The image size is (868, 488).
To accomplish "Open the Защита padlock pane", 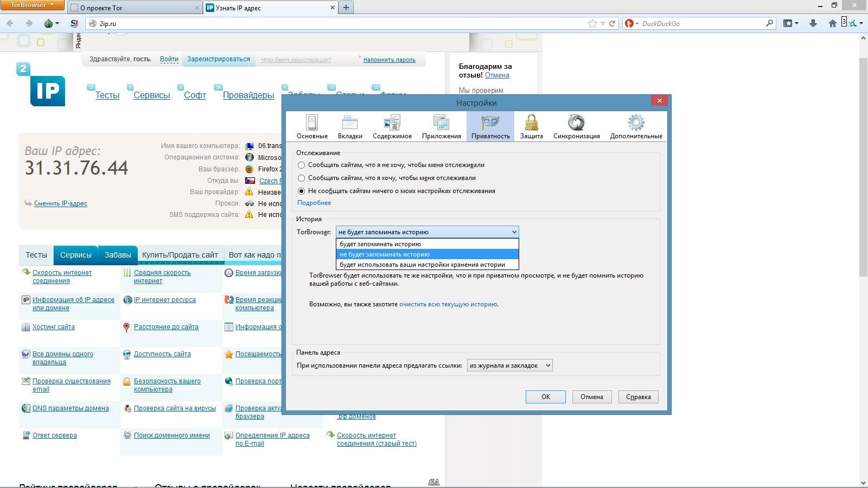I will coord(531,126).
